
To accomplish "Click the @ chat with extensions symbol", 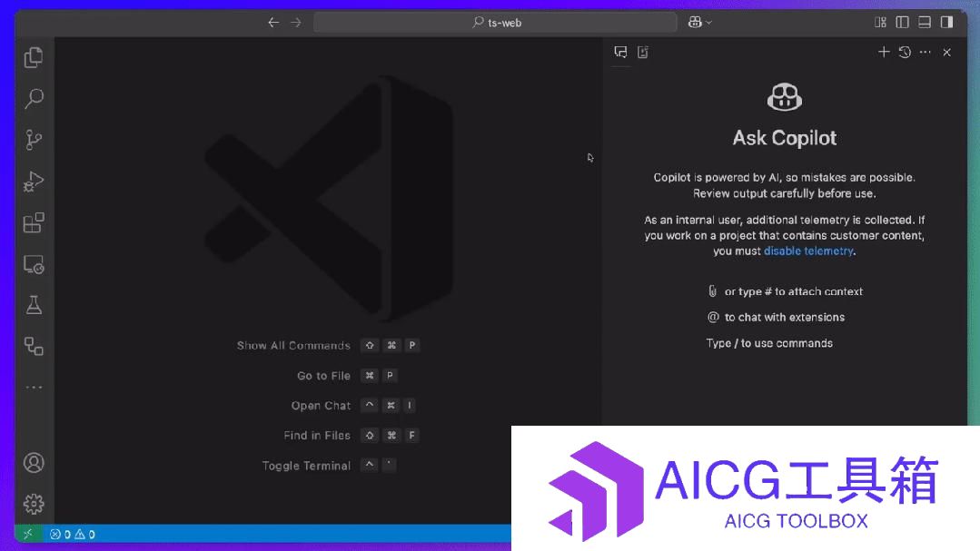I will click(713, 318).
